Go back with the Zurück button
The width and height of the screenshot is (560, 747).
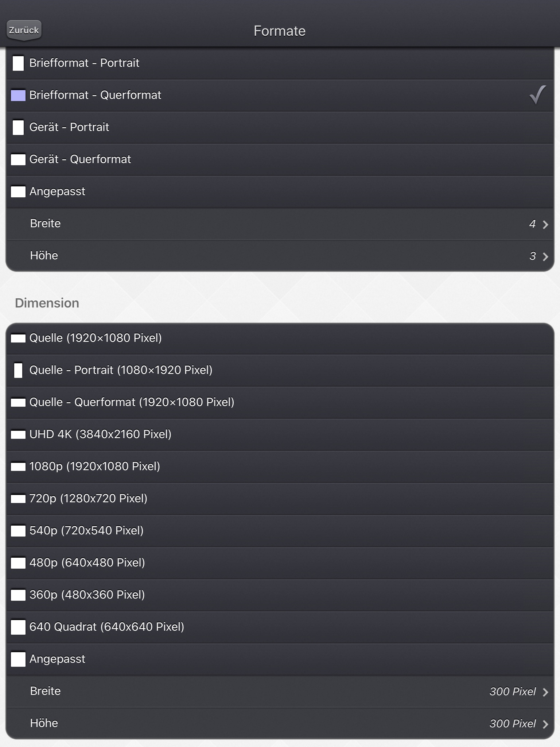(24, 30)
